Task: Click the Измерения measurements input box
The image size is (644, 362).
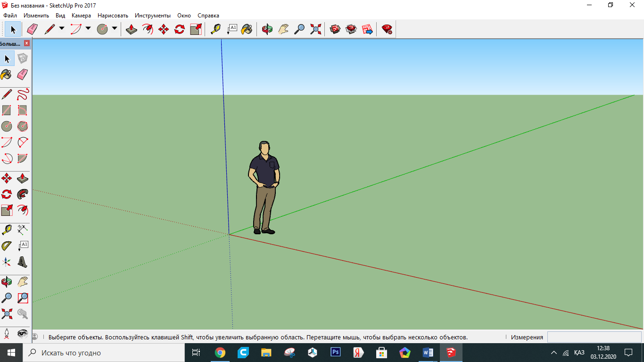Action: coord(594,337)
